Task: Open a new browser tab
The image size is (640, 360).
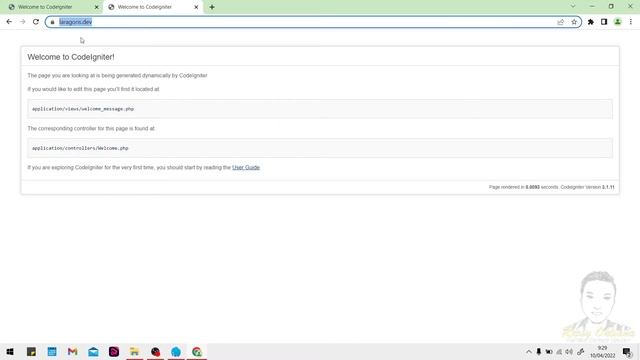Action: 212,7
